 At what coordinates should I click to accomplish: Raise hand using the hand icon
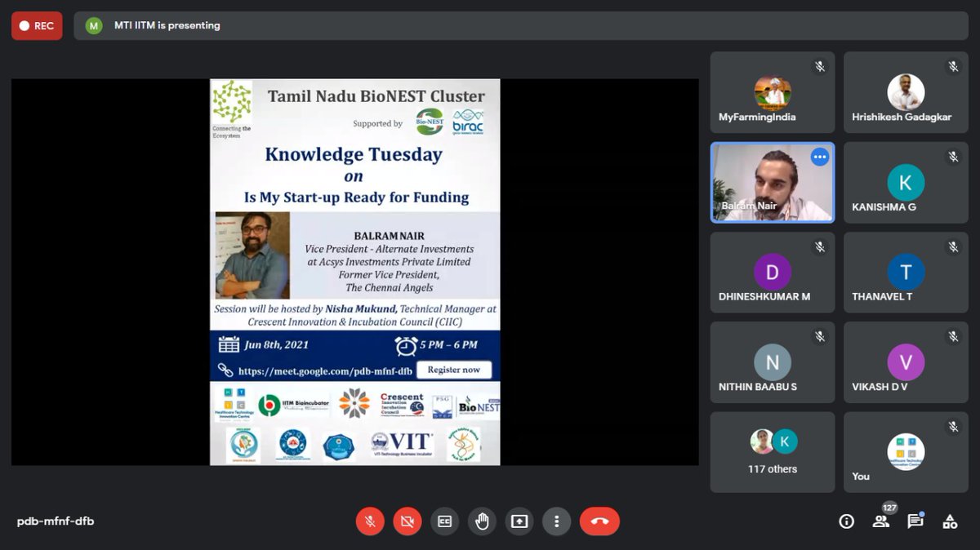click(x=482, y=521)
